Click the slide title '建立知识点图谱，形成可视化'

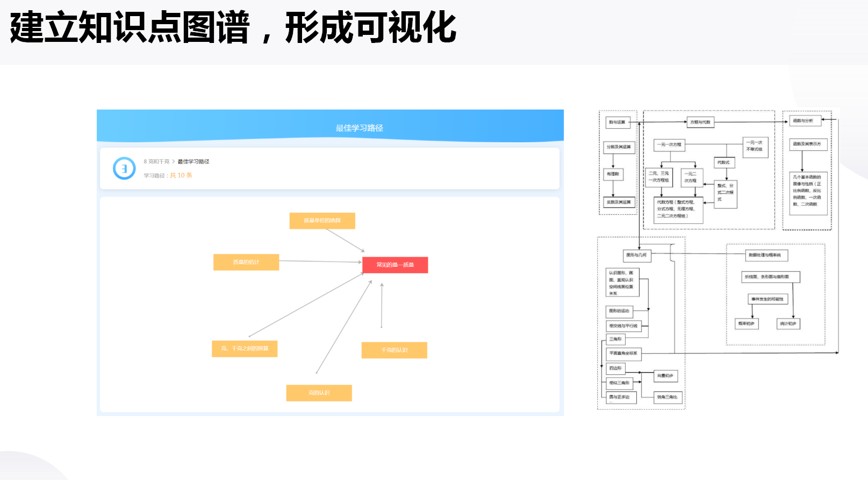click(233, 27)
